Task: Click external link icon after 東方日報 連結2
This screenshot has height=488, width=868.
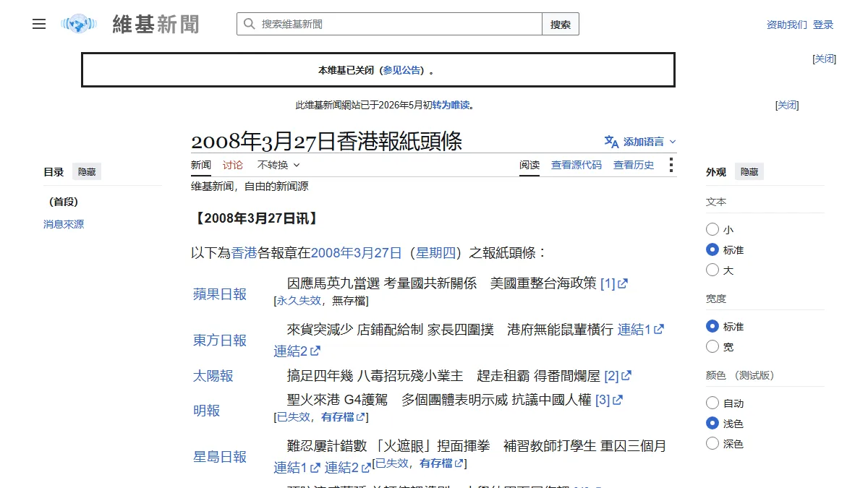Action: 315,351
